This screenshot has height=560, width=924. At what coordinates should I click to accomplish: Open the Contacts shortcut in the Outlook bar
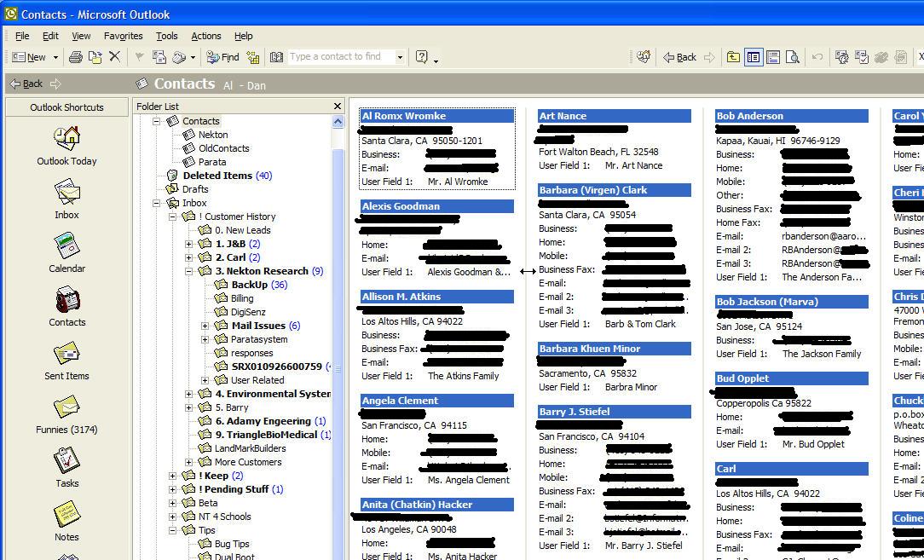66,307
